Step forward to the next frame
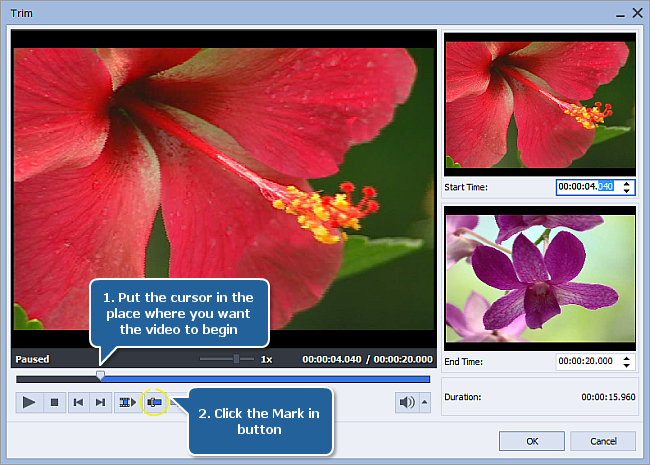Image resolution: width=650 pixels, height=465 pixels. click(100, 402)
